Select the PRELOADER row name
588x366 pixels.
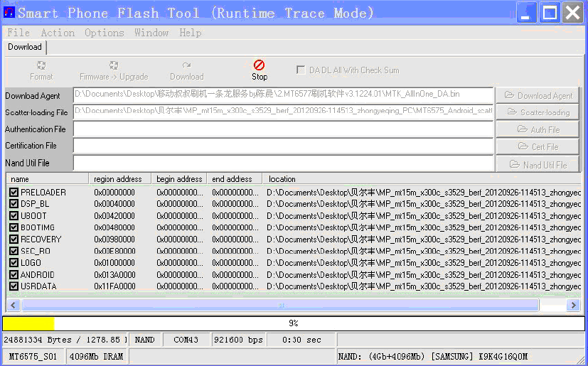[x=43, y=193]
